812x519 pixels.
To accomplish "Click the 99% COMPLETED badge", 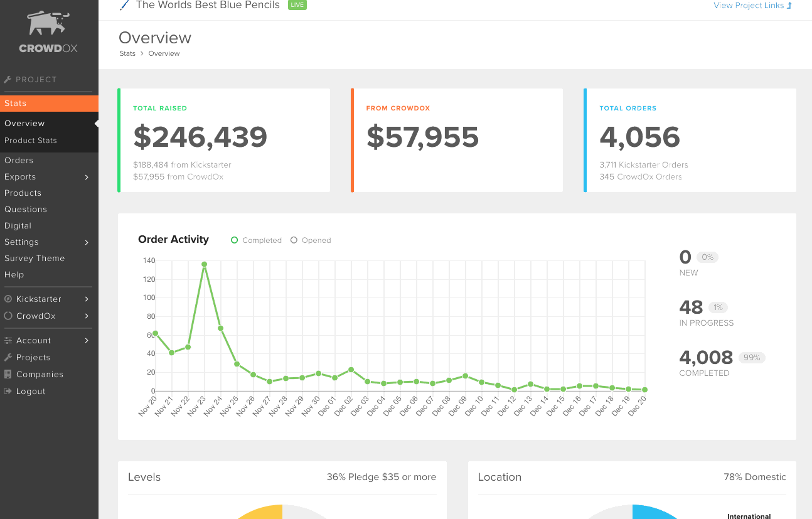I will [x=752, y=358].
